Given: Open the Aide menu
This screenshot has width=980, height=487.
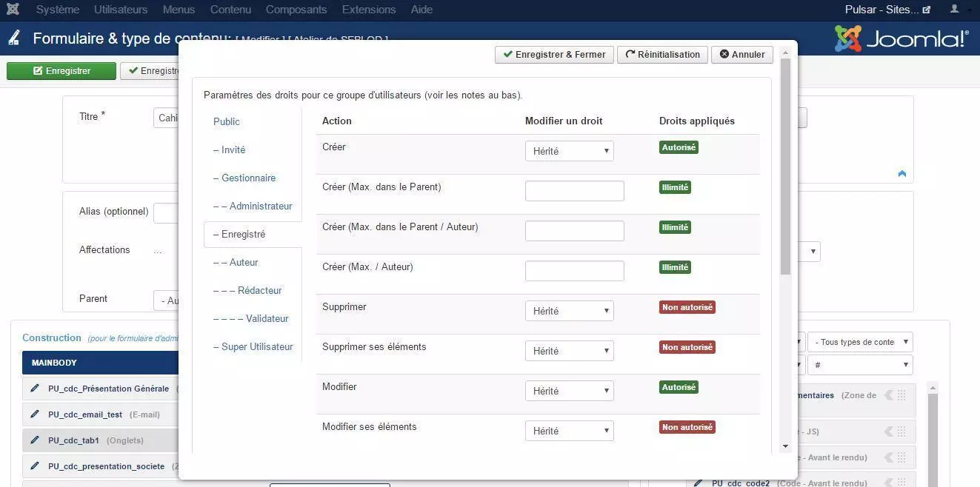Looking at the screenshot, I should tap(421, 10).
